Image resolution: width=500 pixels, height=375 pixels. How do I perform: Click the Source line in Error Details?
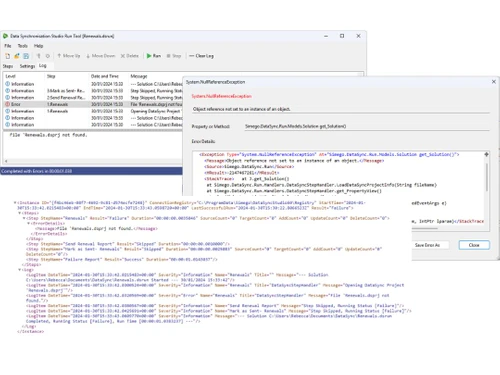pyautogui.click(x=249, y=167)
